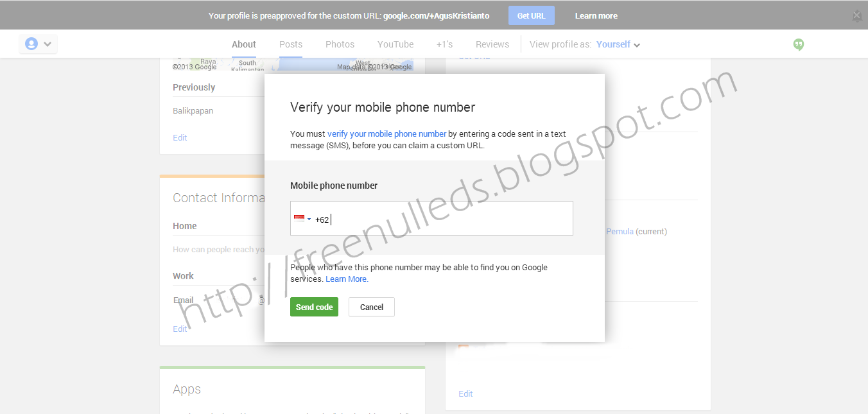Edit the Contact Information section
868x414 pixels.
coord(180,329)
